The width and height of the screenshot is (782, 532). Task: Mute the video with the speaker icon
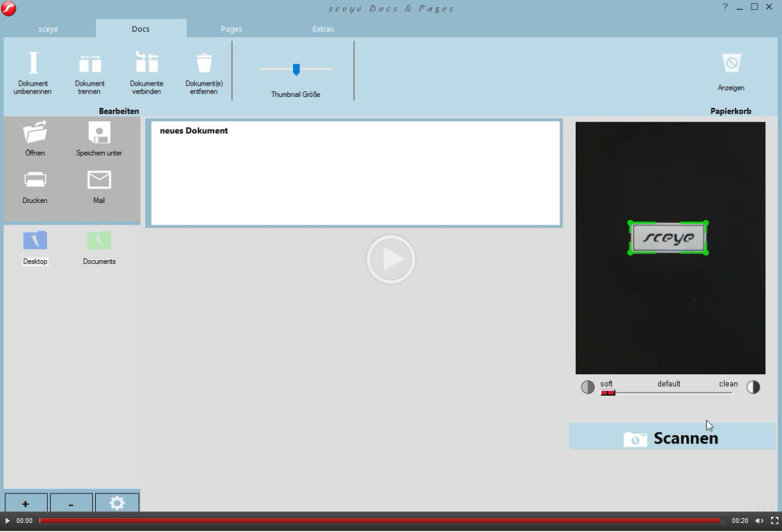pyautogui.click(x=760, y=521)
